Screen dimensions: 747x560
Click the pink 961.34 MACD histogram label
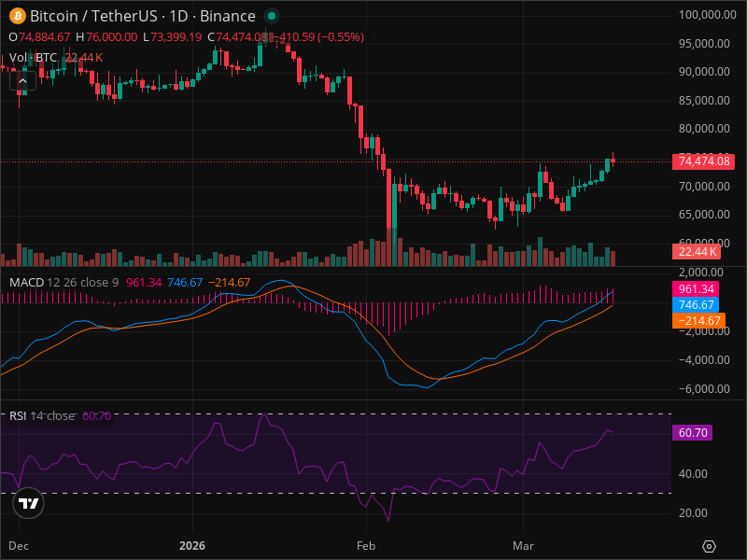695,289
